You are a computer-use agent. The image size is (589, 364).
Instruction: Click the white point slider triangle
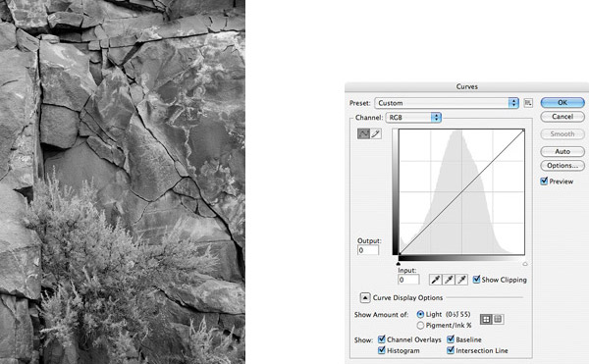[x=525, y=264]
